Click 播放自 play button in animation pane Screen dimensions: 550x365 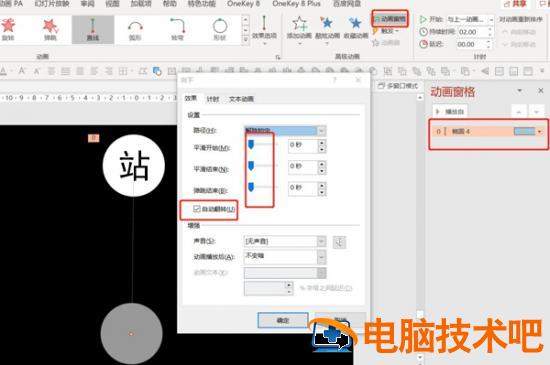point(450,112)
